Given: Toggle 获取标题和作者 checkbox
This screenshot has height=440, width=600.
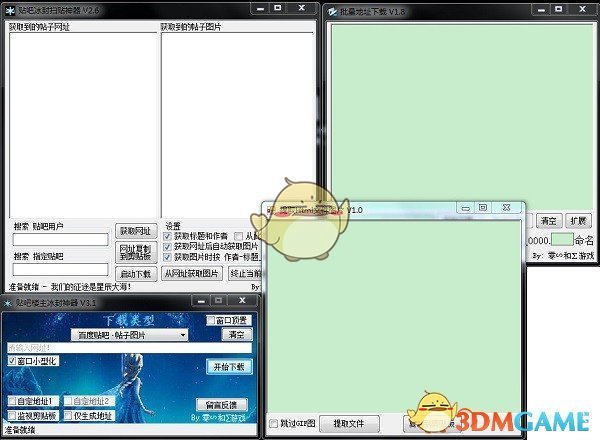Looking at the screenshot, I should (x=167, y=236).
